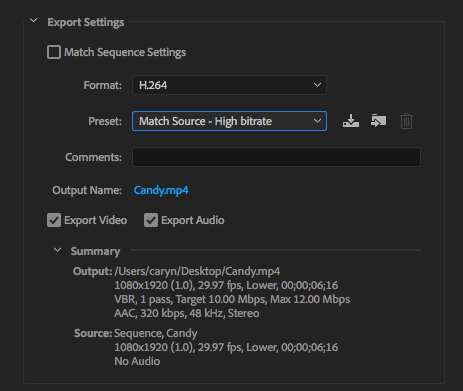Viewport: 463px width, 391px height.
Task: Click the Export Audio label text
Action: tap(193, 220)
